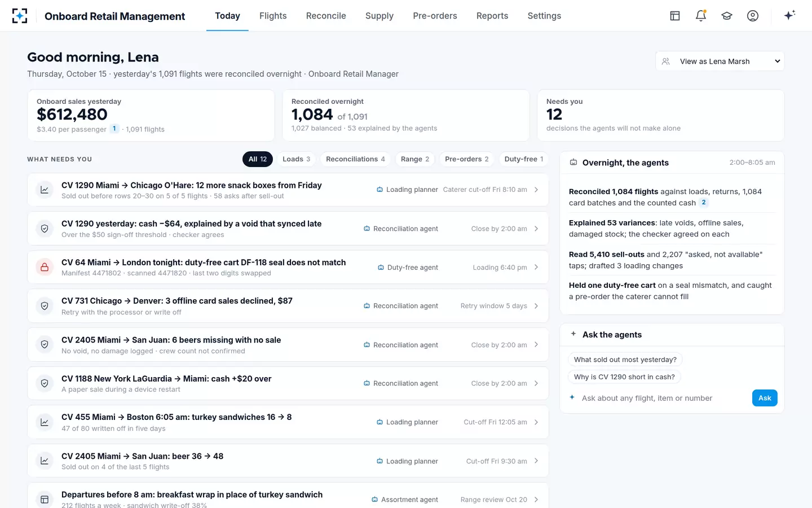Screen dimensions: 812x508
Task: Open the layout panel icon in header
Action: [x=675, y=16]
